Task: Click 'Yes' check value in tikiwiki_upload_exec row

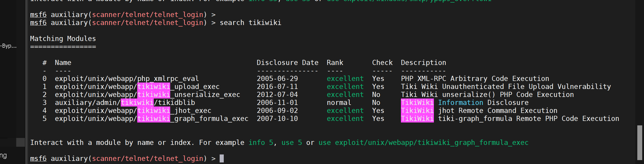Action: (x=378, y=87)
